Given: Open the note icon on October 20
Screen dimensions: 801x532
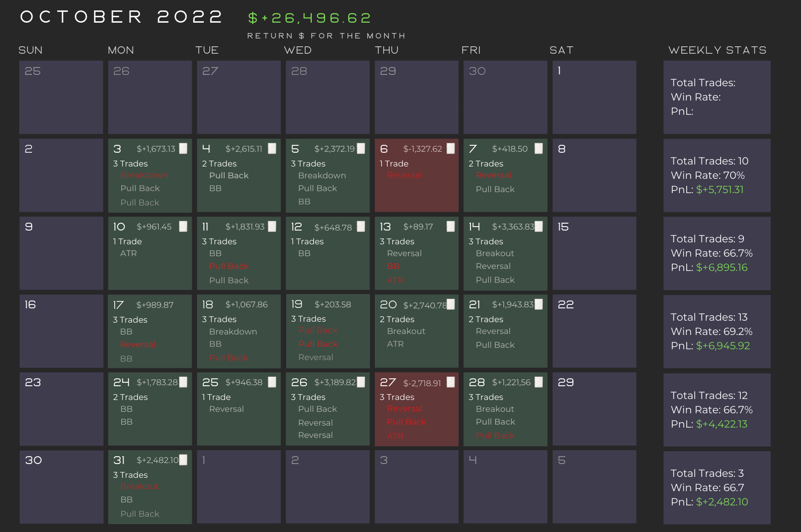Looking at the screenshot, I should point(451,304).
